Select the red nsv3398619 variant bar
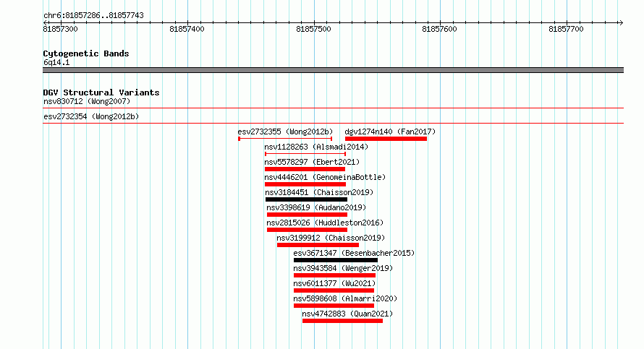This screenshot has height=349, width=644. pos(308,215)
